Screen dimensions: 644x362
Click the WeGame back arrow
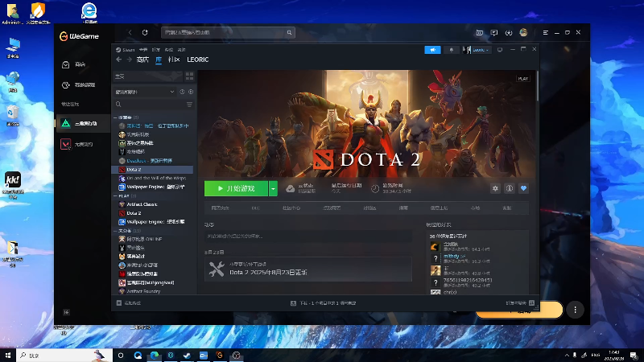coord(130,32)
